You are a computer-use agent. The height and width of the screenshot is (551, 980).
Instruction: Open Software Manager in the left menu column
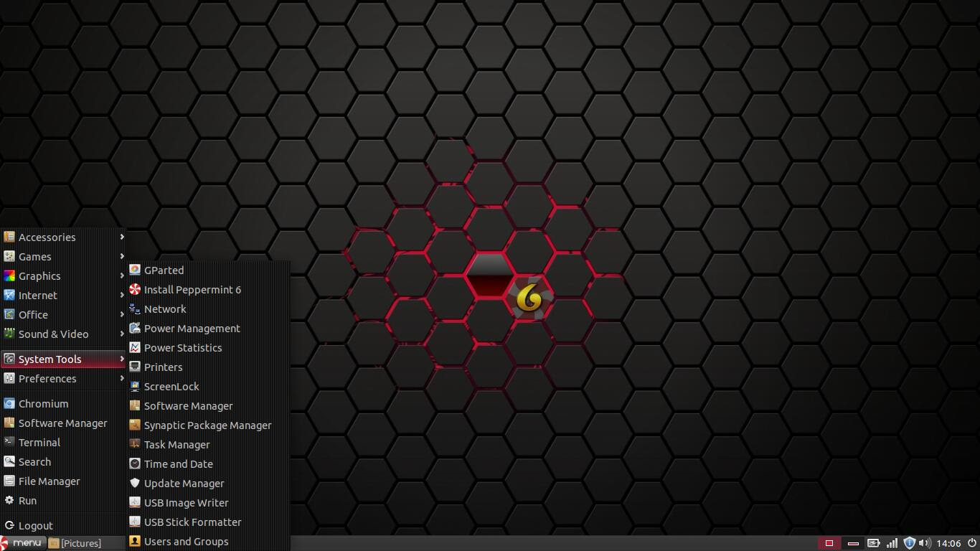[64, 423]
